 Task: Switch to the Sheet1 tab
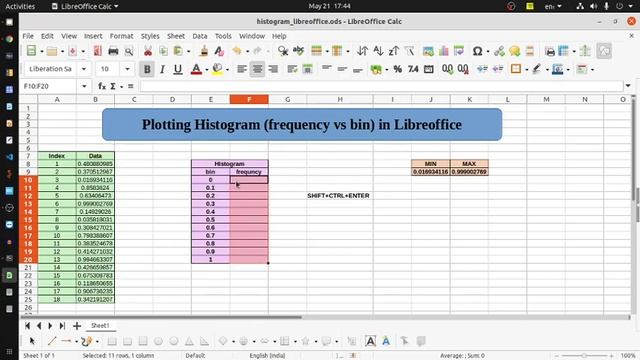tap(100, 326)
